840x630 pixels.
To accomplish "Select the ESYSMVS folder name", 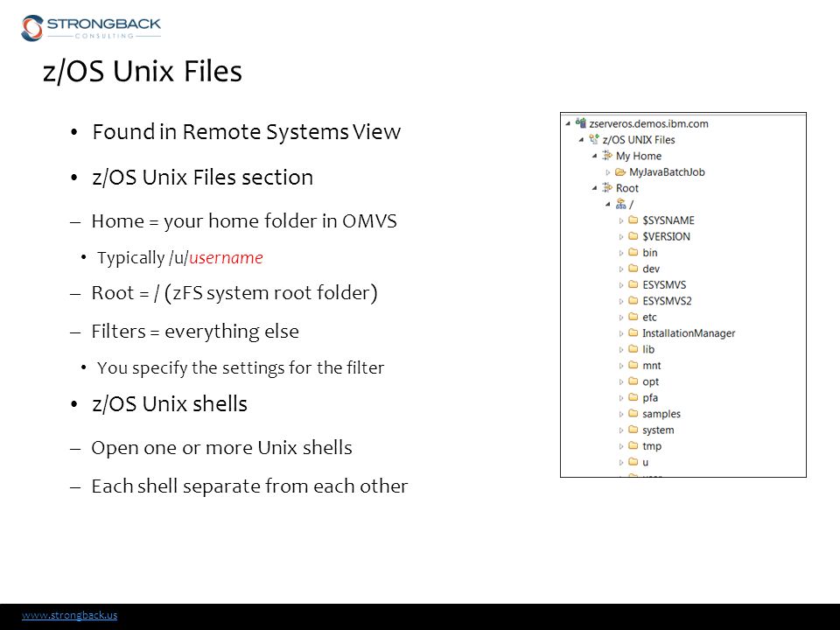I will [664, 284].
